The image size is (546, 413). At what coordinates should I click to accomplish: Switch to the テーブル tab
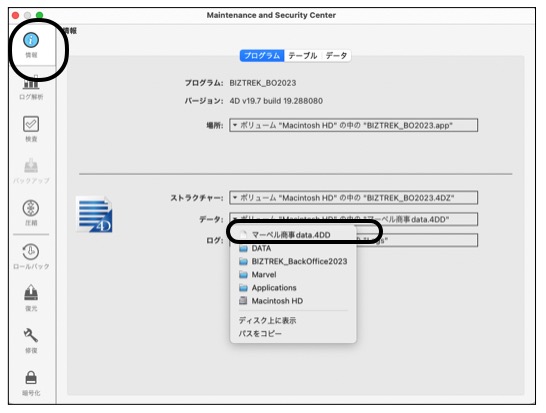(303, 56)
